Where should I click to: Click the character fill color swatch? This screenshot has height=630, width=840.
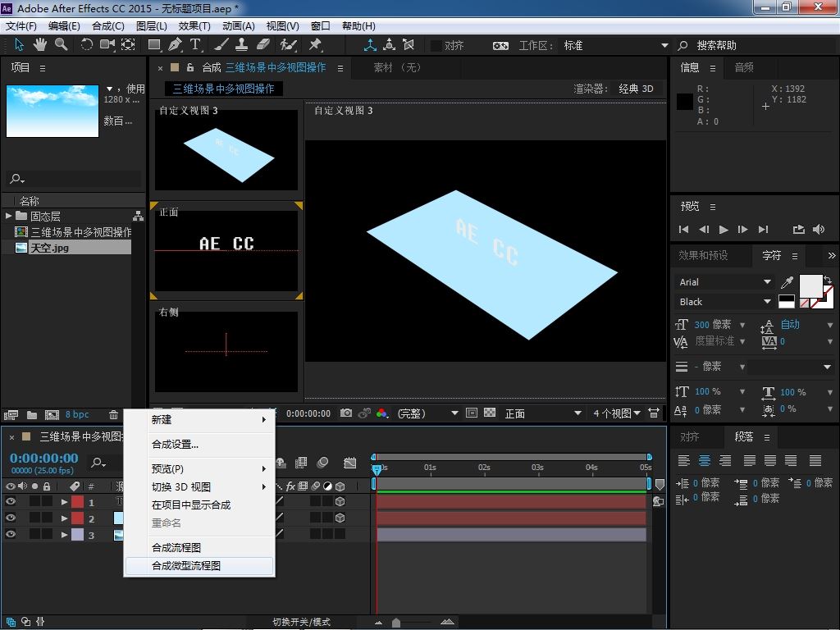point(810,285)
